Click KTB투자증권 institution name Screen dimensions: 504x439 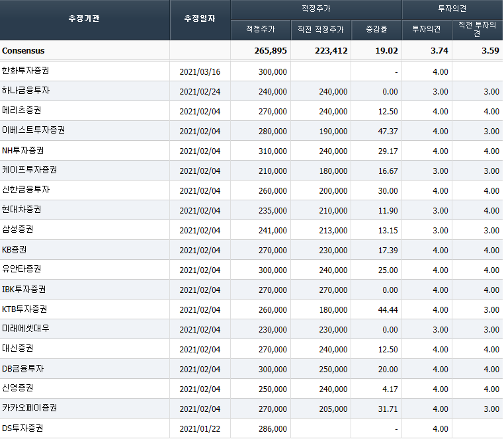tap(24, 309)
